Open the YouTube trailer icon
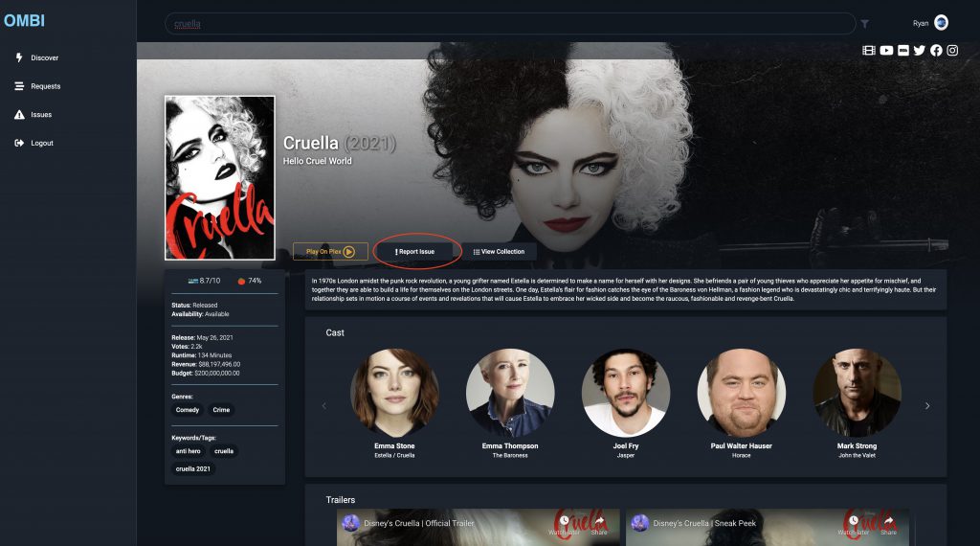980x546 pixels. 886,50
